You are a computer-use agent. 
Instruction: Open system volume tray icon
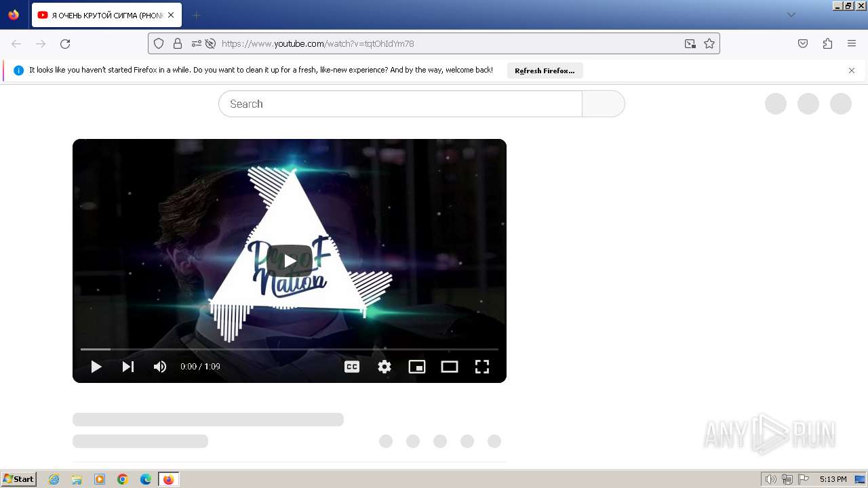coord(770,479)
